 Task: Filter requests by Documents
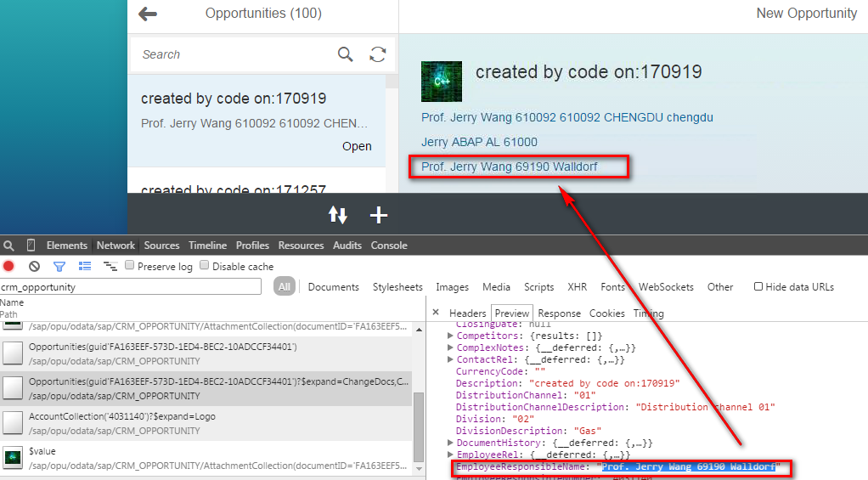333,287
